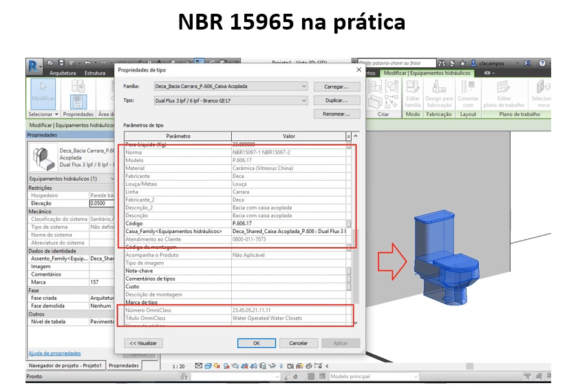Click the Duplicar button
The width and height of the screenshot is (578, 392).
(336, 100)
